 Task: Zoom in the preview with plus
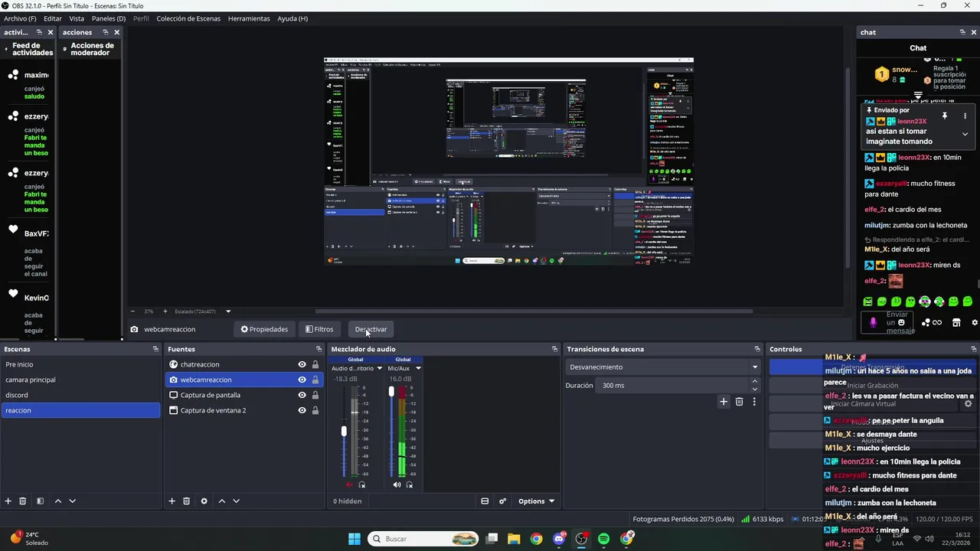165,311
